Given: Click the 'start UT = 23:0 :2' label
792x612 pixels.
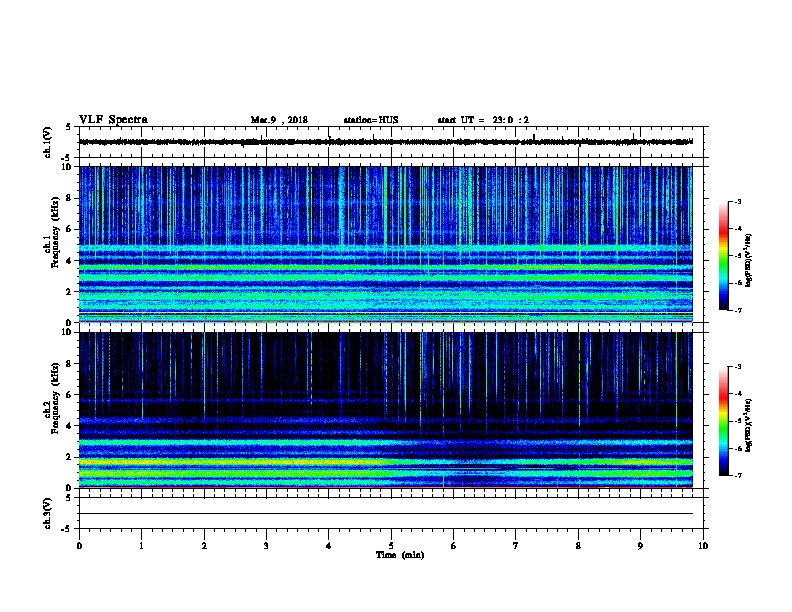Looking at the screenshot, I should [483, 120].
